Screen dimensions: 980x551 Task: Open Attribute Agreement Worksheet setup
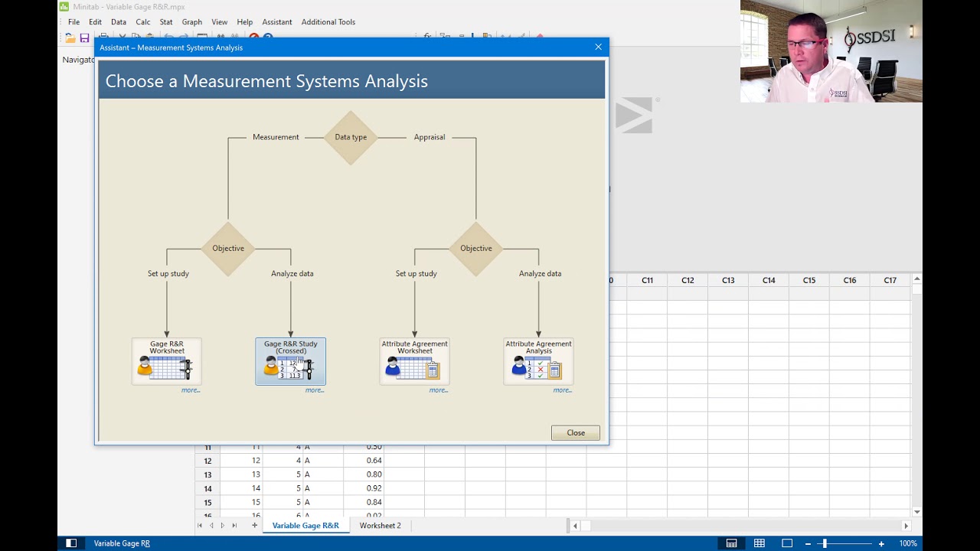pos(414,361)
